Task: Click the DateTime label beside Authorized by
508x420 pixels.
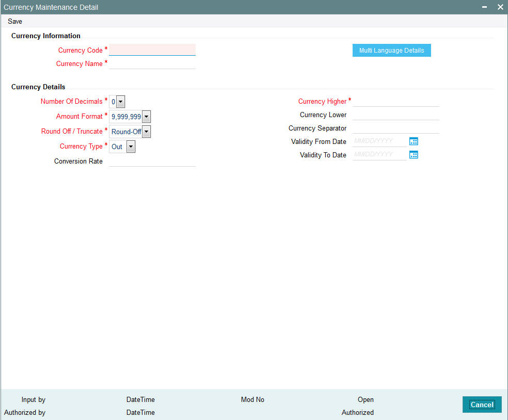Action: [140, 413]
